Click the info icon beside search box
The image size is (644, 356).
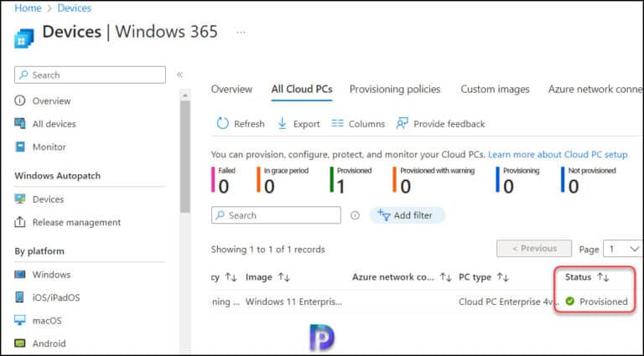(355, 215)
